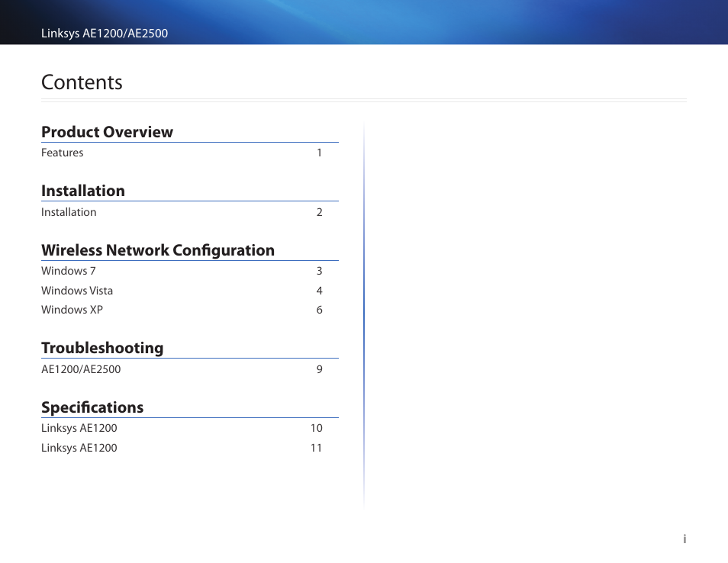Click the Product Overview section heading
Screen dimensions: 728x563
click(x=108, y=132)
